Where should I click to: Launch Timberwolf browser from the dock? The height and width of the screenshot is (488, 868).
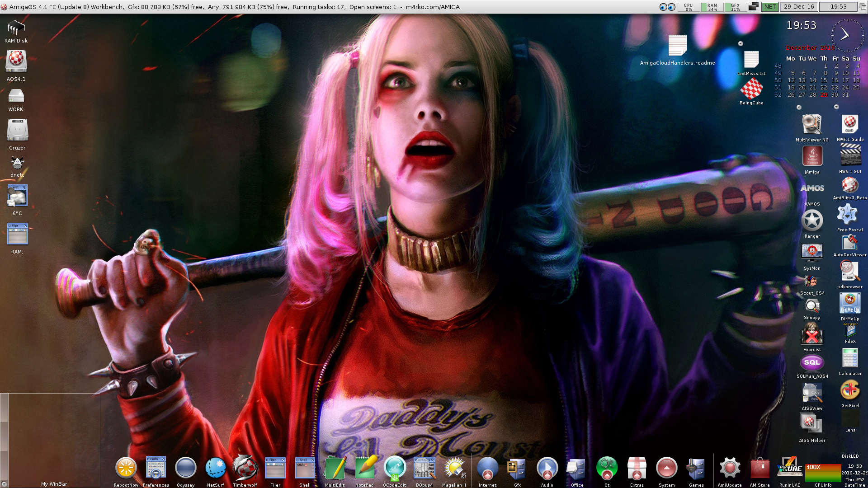(245, 468)
